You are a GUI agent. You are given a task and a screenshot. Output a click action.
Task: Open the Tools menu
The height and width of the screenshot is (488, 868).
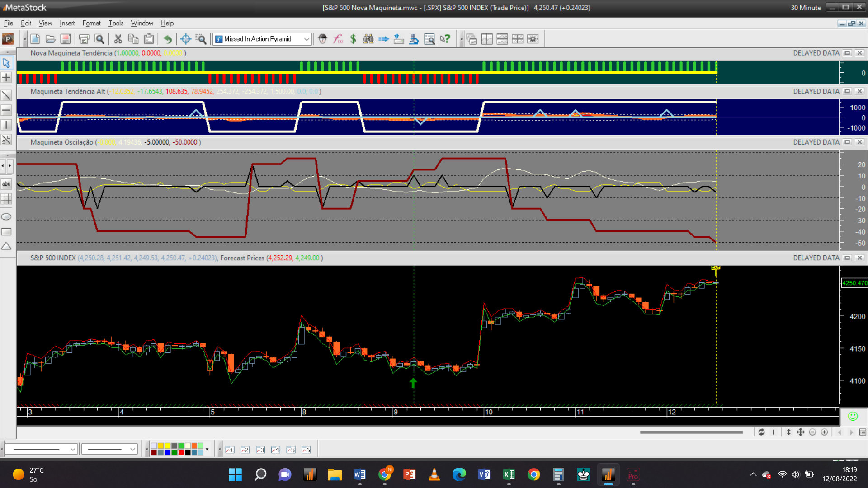116,23
